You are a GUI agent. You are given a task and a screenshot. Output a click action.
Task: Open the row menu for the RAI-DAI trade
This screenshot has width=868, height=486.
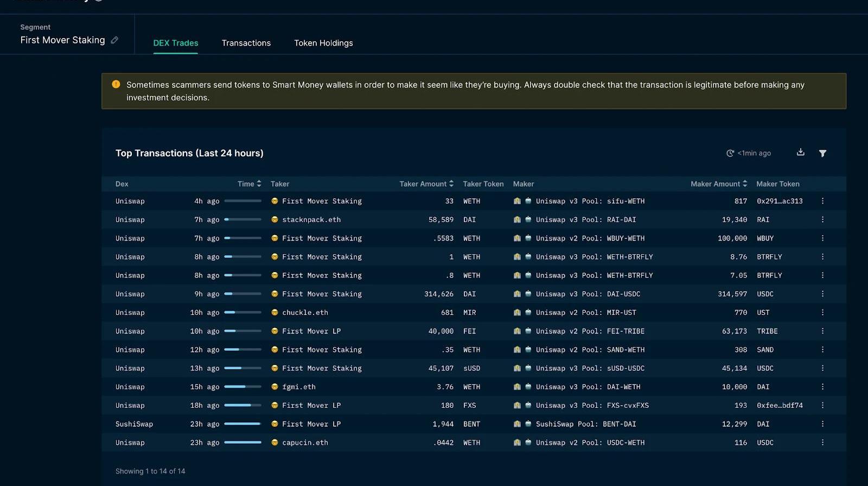tap(822, 219)
